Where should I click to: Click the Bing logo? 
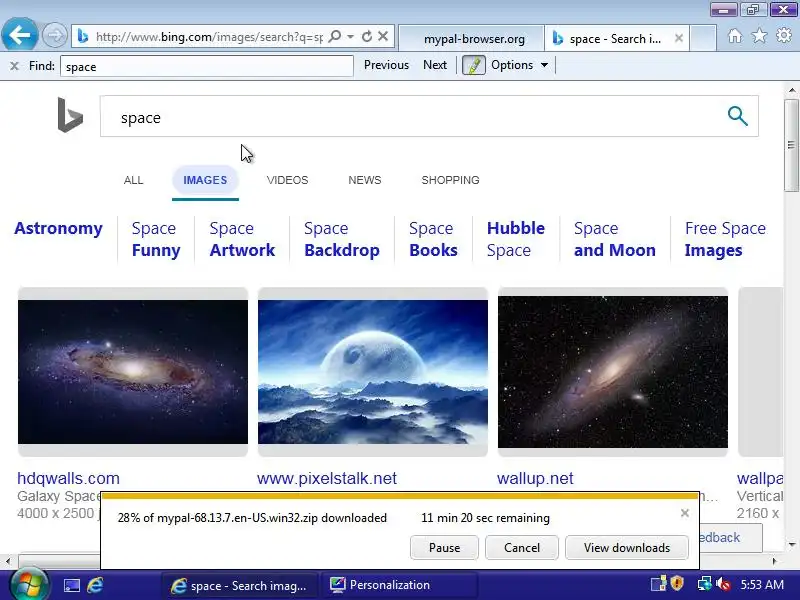(70, 115)
